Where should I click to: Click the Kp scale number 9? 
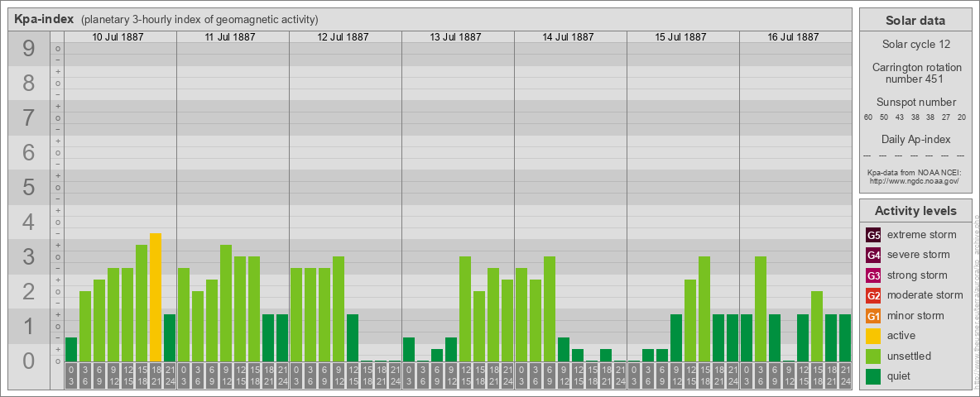point(28,49)
